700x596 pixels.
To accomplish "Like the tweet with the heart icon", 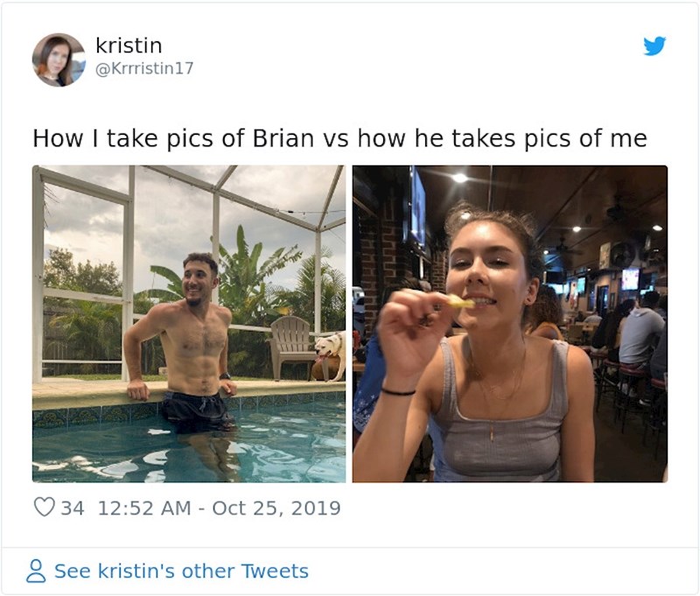I will (44, 508).
